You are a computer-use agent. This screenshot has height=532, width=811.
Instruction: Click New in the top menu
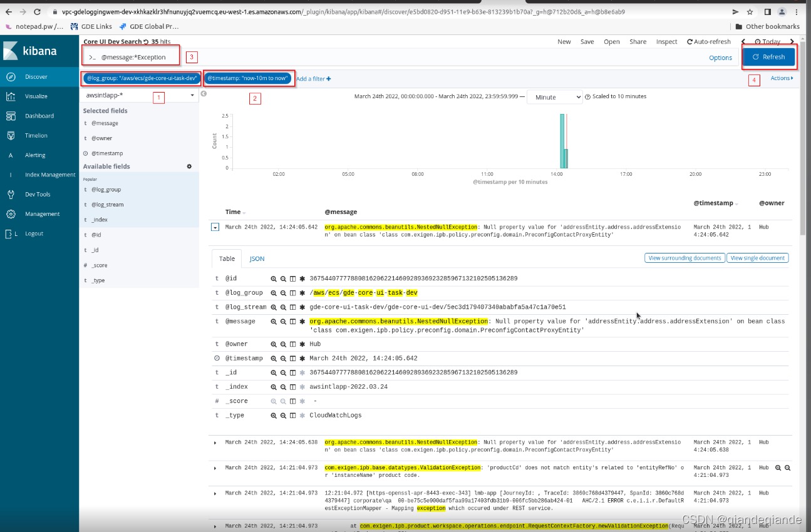coord(564,42)
